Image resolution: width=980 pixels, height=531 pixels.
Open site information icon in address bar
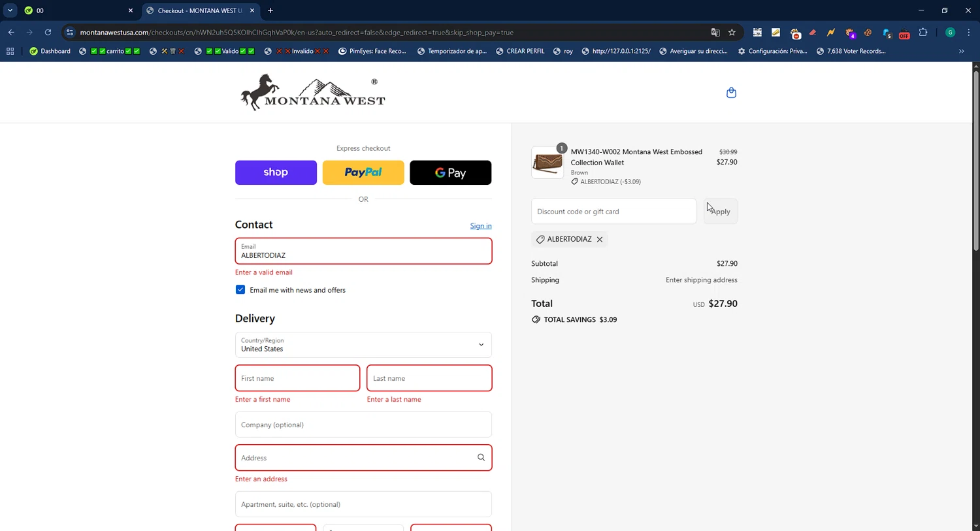[x=70, y=32]
